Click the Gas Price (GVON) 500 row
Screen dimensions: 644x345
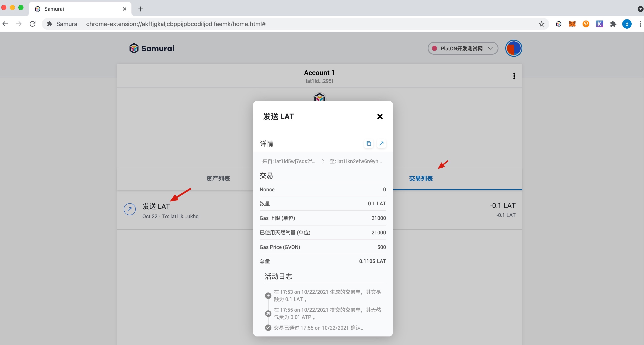point(323,247)
